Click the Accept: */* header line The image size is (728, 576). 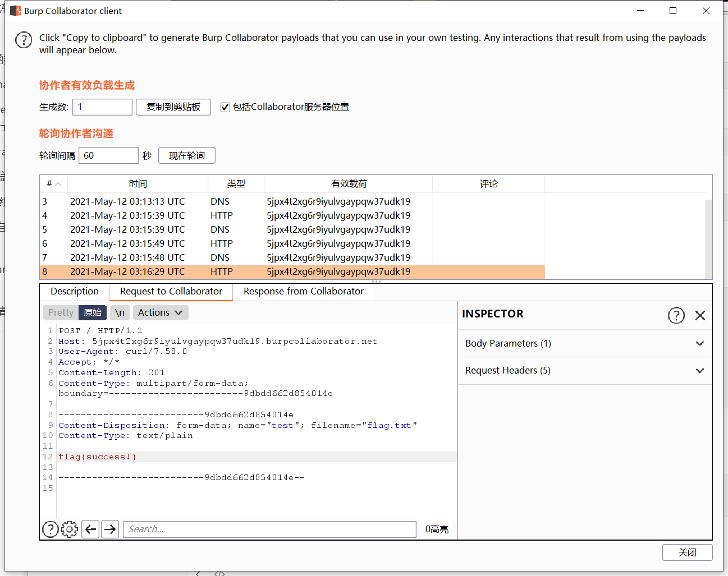click(x=89, y=362)
